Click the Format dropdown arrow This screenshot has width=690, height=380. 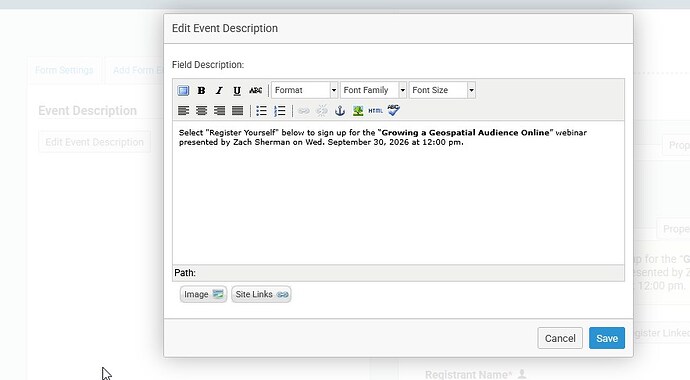(334, 90)
